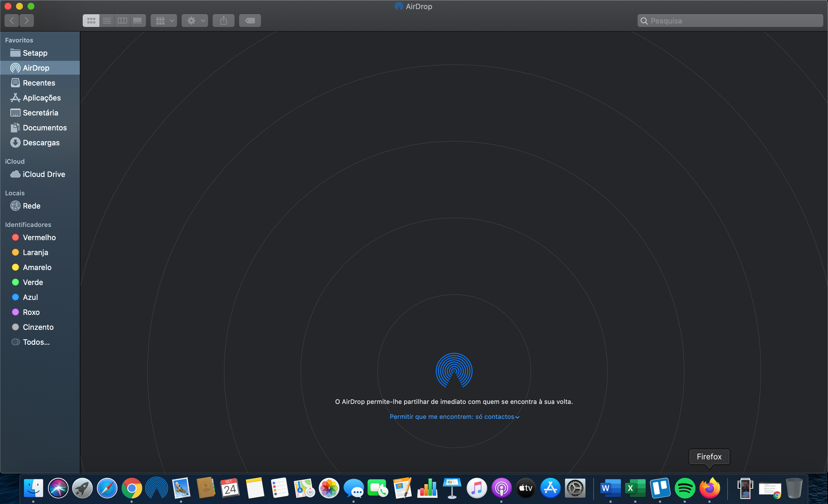
Task: Open 'Permitir que me encontrem' dropdown
Action: 454,417
